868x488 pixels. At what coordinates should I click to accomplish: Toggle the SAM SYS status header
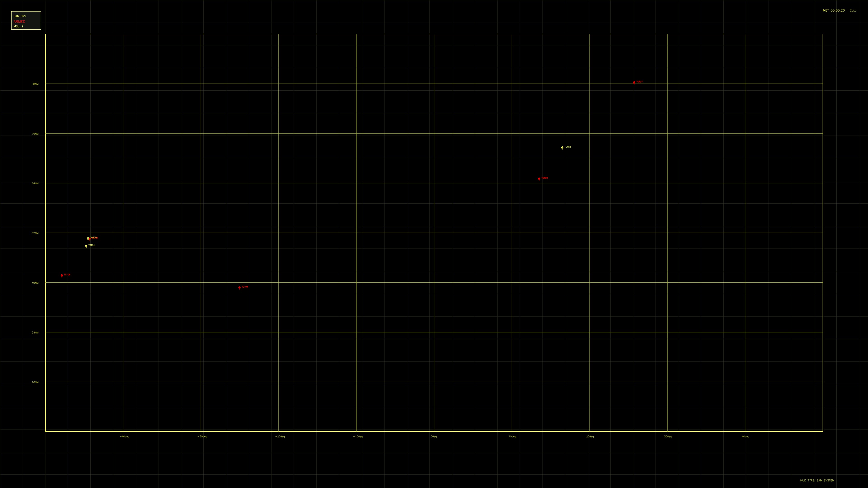pos(19,16)
